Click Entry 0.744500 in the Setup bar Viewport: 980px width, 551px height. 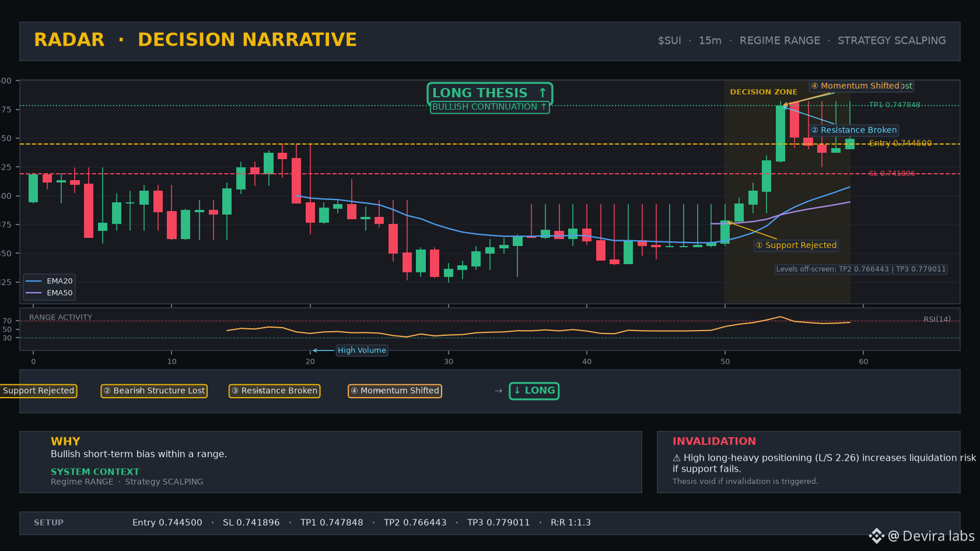point(167,523)
